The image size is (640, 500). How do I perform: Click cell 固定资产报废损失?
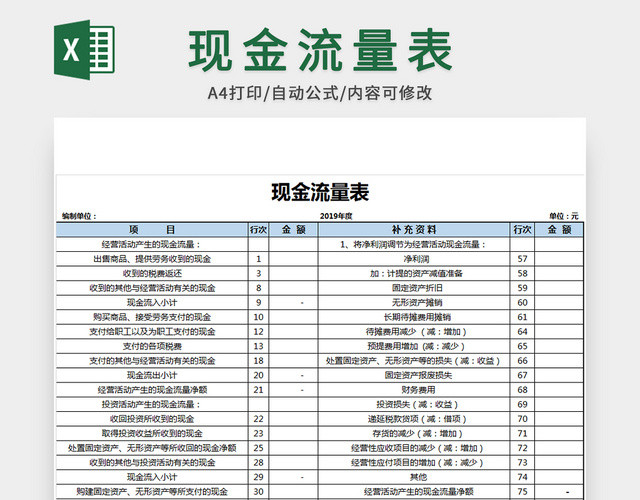click(414, 375)
